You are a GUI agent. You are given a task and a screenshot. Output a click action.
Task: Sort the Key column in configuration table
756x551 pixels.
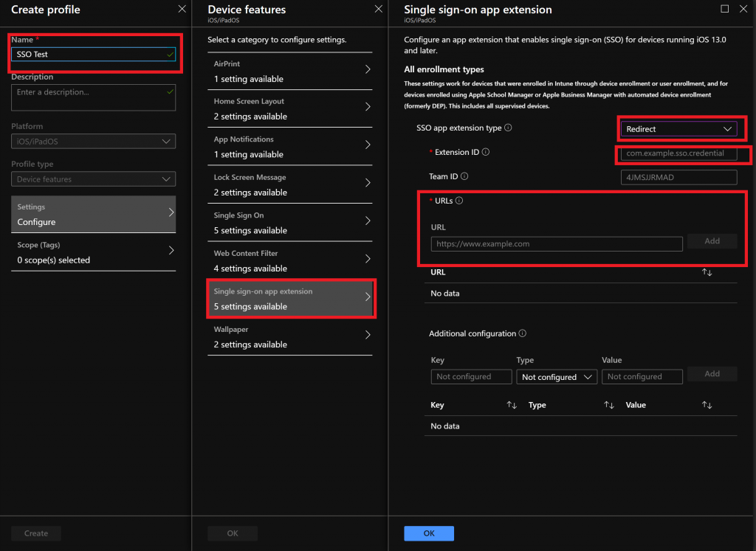tap(511, 405)
